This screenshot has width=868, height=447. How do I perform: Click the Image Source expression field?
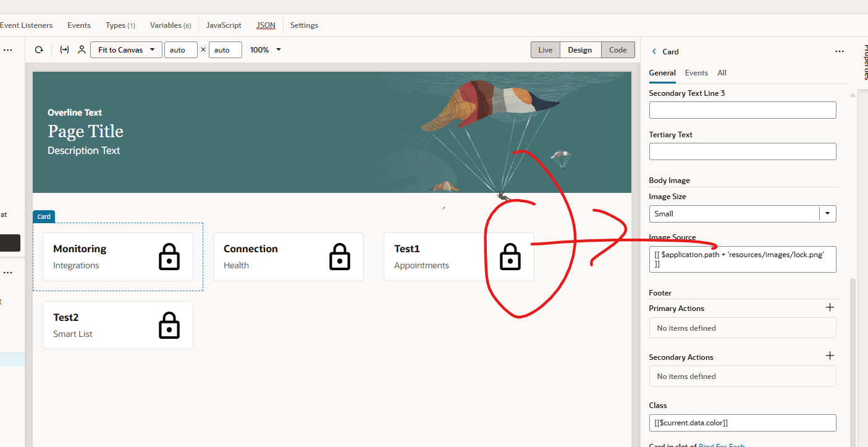743,259
